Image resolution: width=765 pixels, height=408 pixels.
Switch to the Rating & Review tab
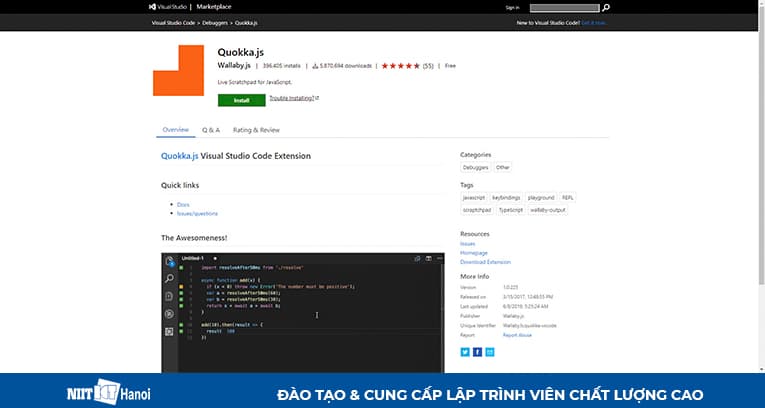click(256, 130)
